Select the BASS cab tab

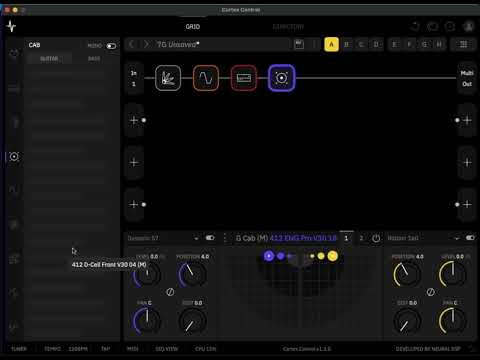[x=94, y=59]
